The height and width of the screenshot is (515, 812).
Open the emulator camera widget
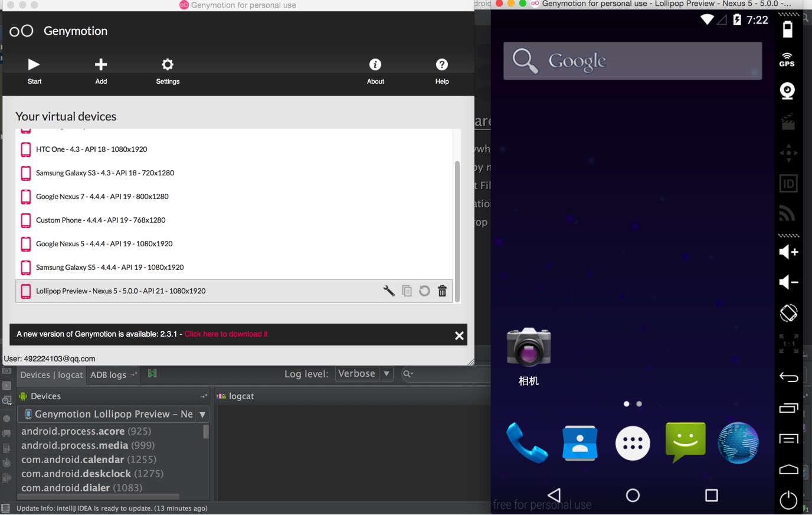pos(787,91)
